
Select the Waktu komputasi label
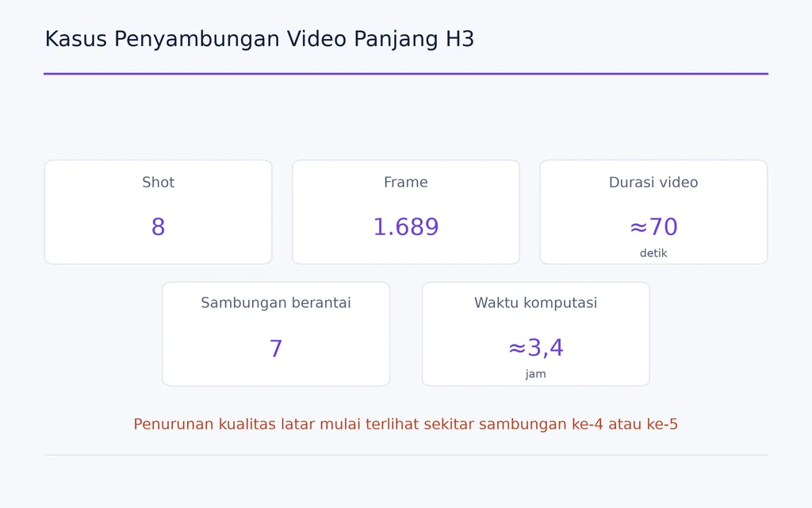535,302
